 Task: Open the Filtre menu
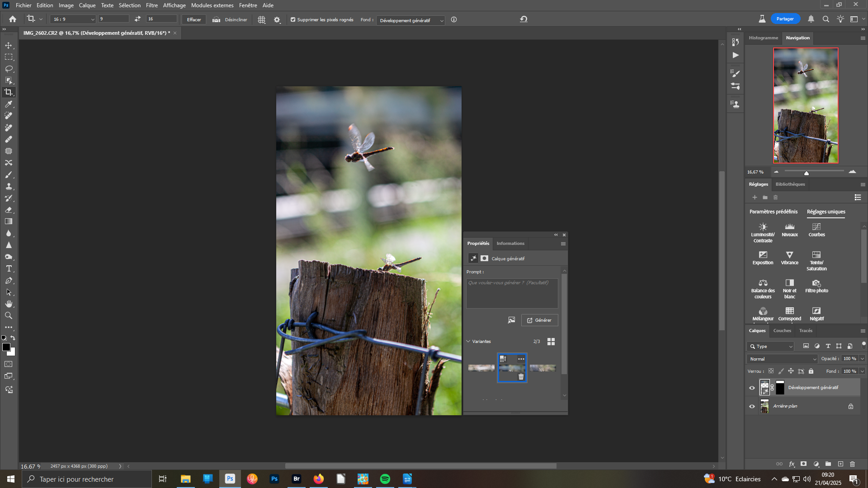[151, 5]
